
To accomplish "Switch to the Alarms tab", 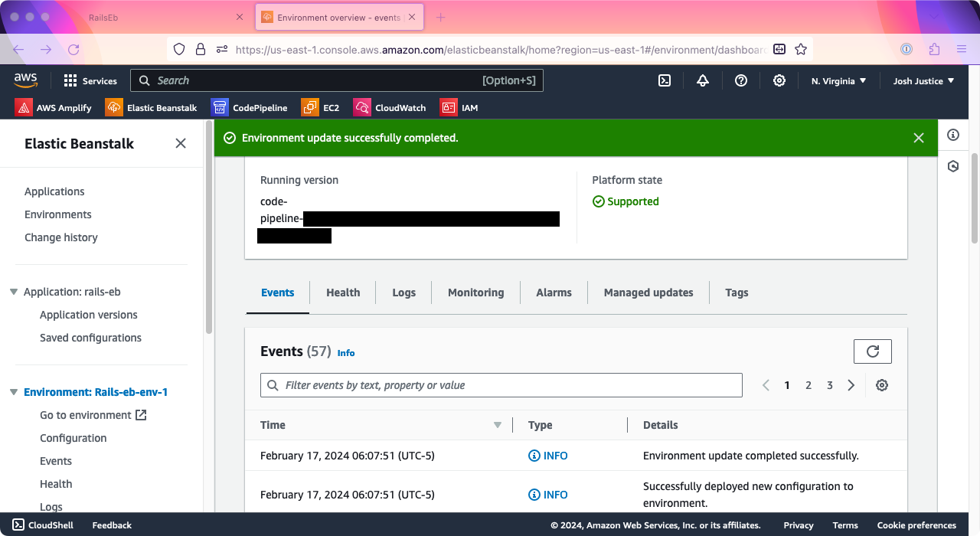I will pyautogui.click(x=554, y=293).
